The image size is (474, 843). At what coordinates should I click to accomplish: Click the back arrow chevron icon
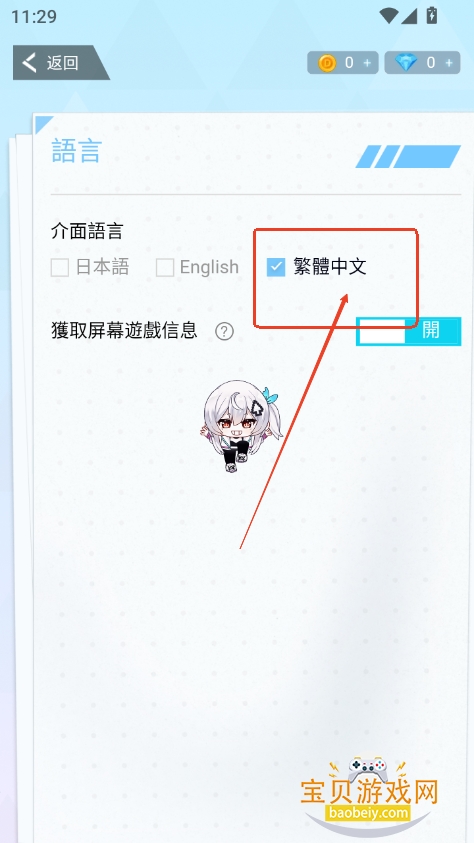(x=30, y=62)
